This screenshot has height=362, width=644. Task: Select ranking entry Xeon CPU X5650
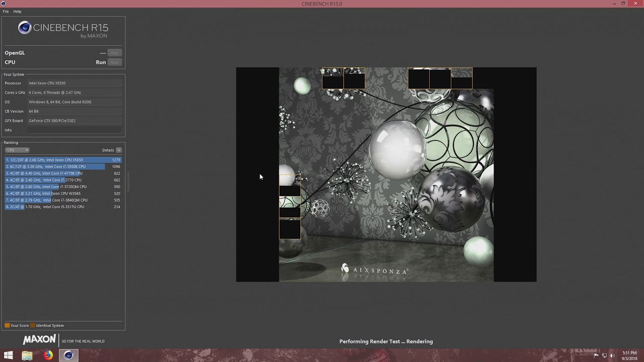(63, 160)
